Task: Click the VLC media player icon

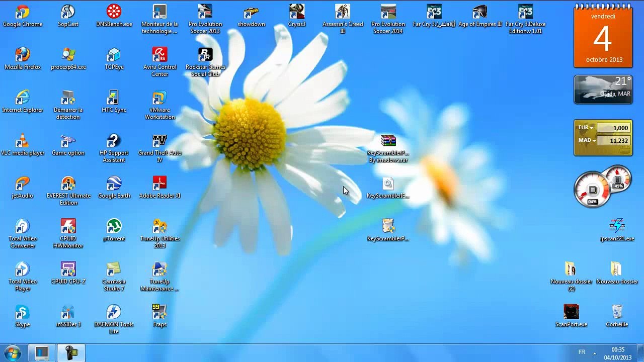Action: coord(23,144)
